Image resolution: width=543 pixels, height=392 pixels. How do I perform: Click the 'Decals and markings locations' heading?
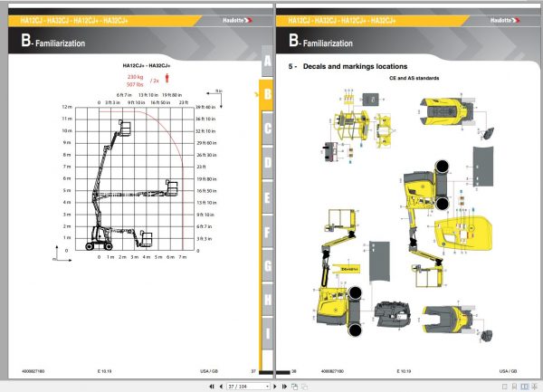355,66
